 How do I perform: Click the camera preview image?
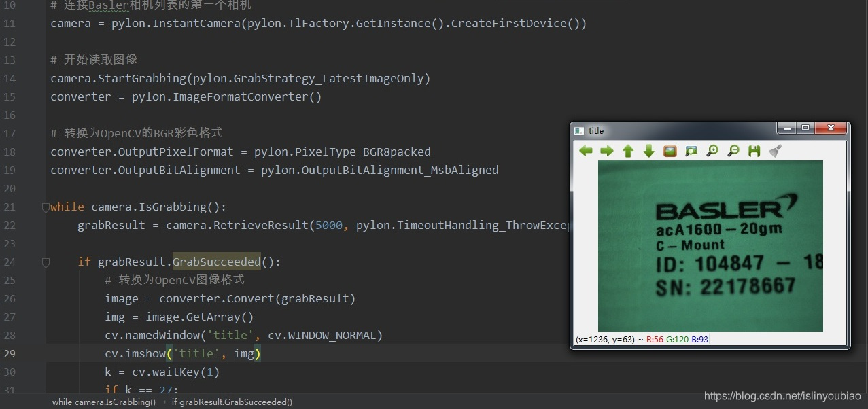pyautogui.click(x=710, y=246)
